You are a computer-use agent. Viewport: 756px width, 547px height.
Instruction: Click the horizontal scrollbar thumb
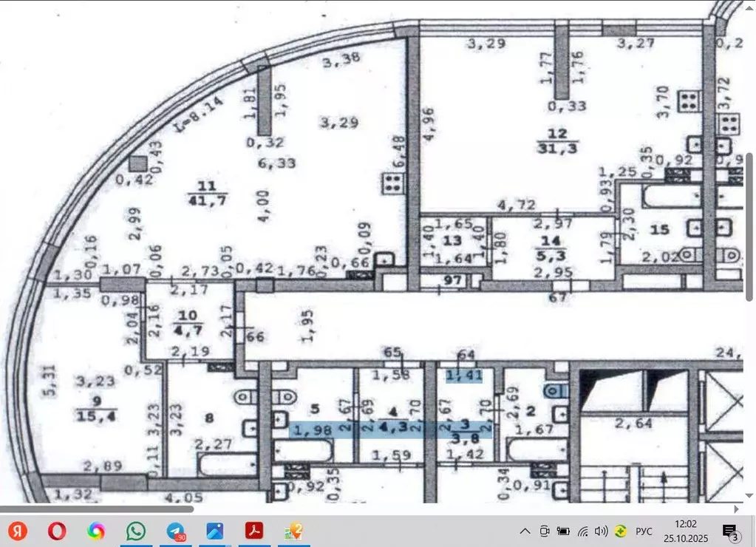97,509
